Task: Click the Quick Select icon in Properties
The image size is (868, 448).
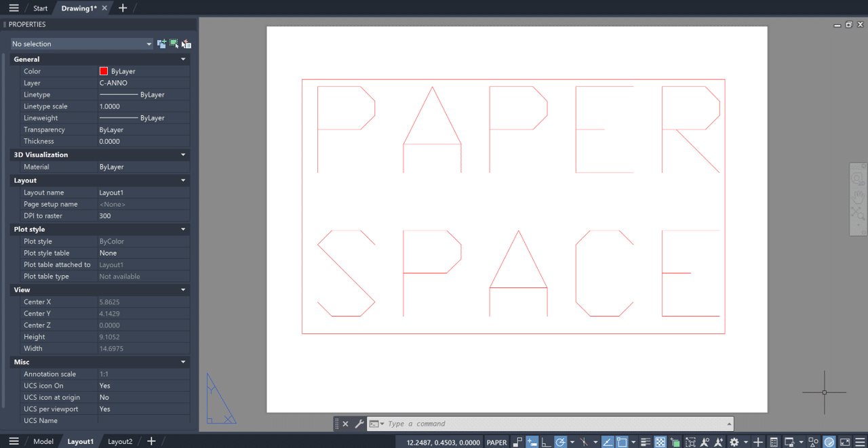Action: [186, 44]
